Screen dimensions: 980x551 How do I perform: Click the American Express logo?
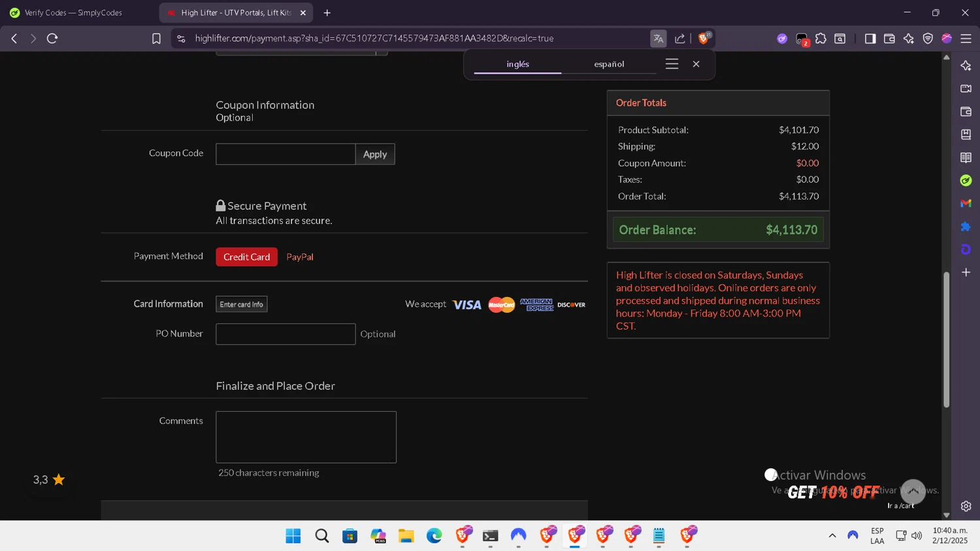536,305
